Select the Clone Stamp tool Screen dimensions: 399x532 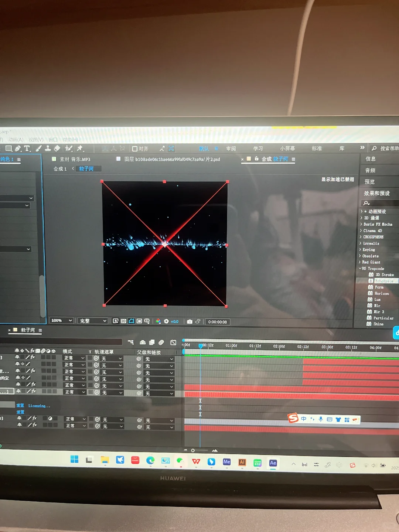coord(48,149)
